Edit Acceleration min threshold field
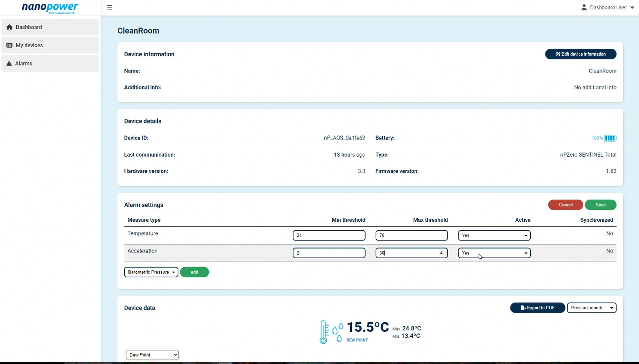The image size is (639, 364). (329, 253)
